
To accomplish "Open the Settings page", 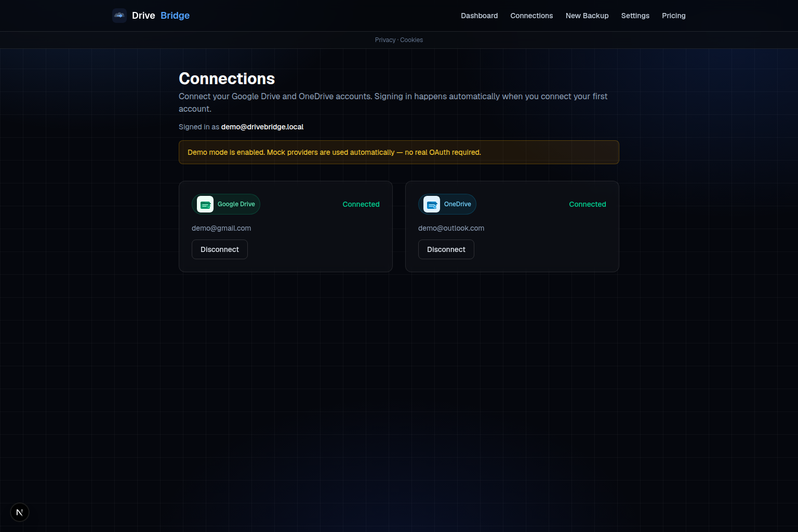I will pyautogui.click(x=635, y=16).
